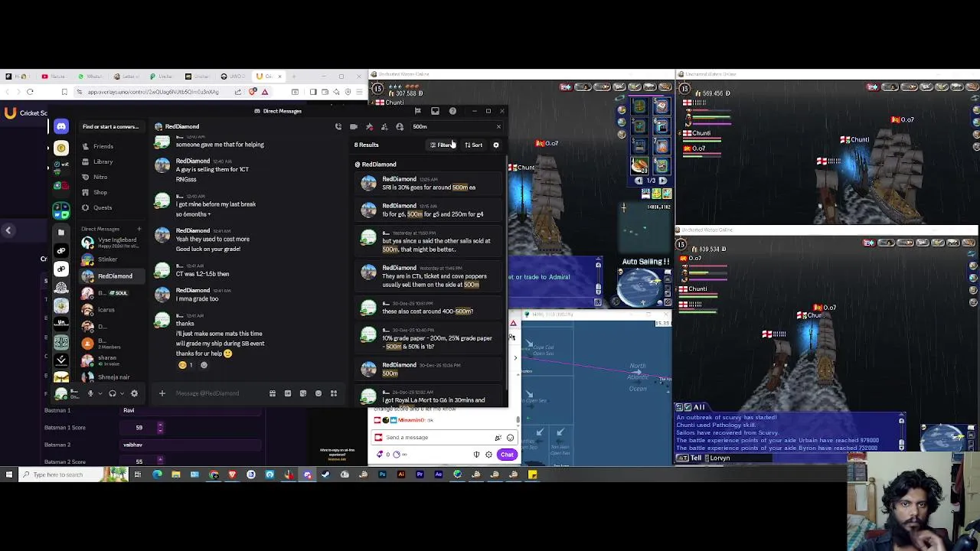Switch to the WhatsApp browser tab
The height and width of the screenshot is (551, 980).
(x=90, y=77)
